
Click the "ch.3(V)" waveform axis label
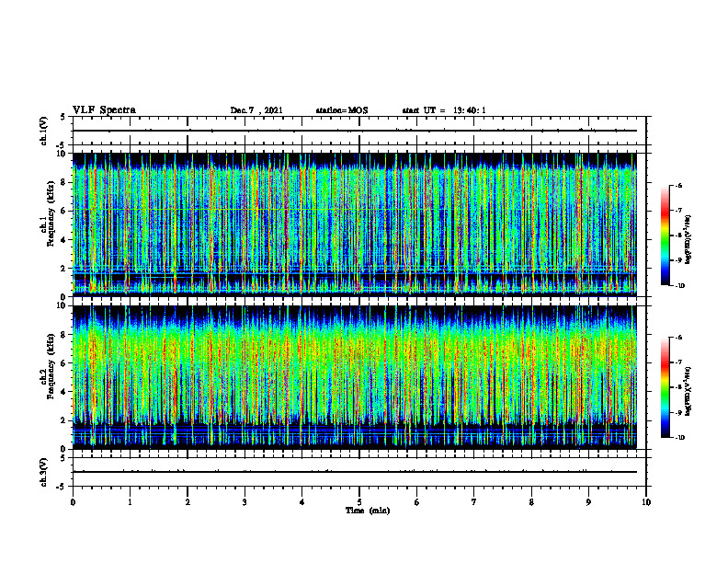44,472
